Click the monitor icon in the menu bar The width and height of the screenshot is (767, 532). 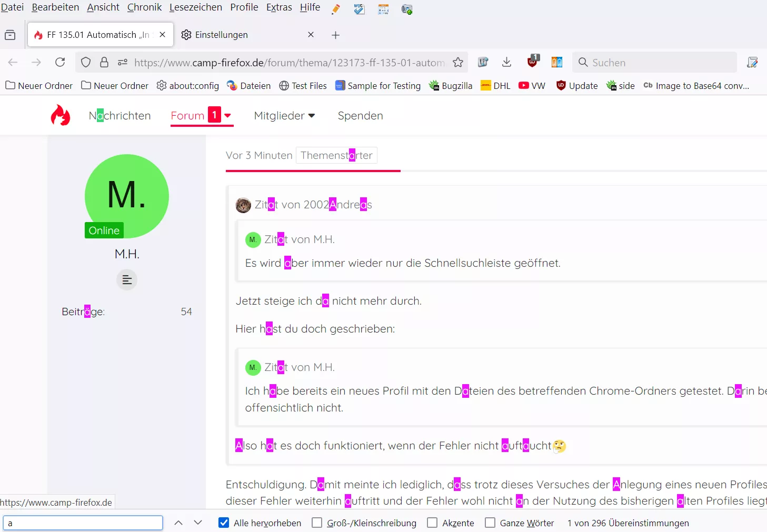click(x=407, y=9)
